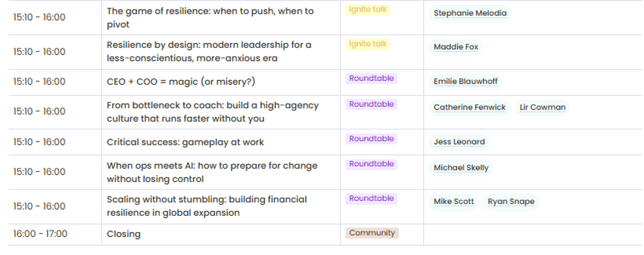The height and width of the screenshot is (255, 644).
Task: Open 'CEO + COO = magic (or misery?)' session
Action: 181,82
